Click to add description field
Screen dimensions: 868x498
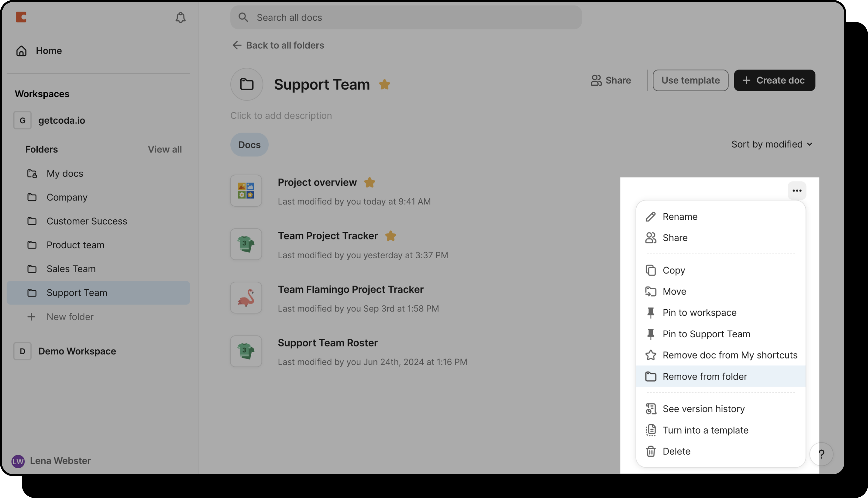pos(281,116)
